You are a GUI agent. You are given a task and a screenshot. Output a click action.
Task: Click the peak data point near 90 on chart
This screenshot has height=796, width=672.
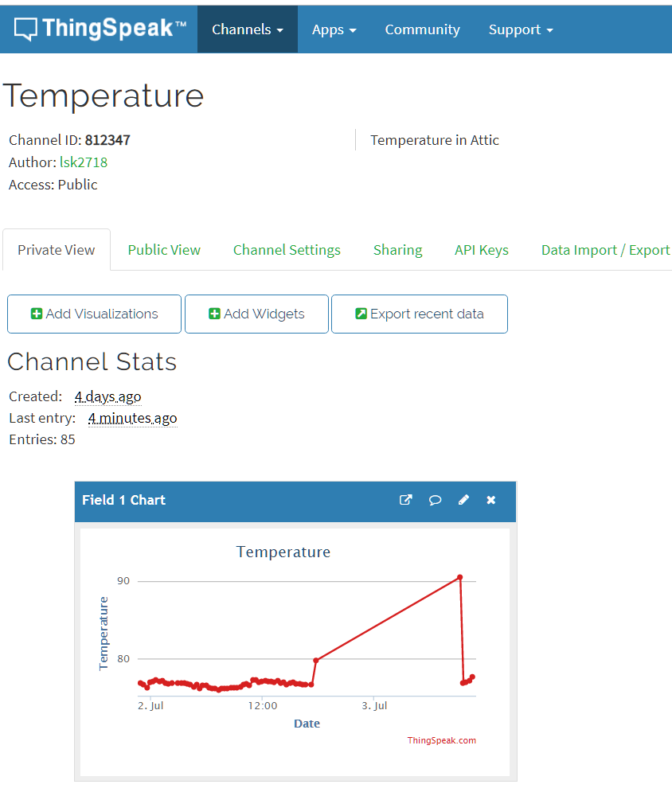[459, 577]
